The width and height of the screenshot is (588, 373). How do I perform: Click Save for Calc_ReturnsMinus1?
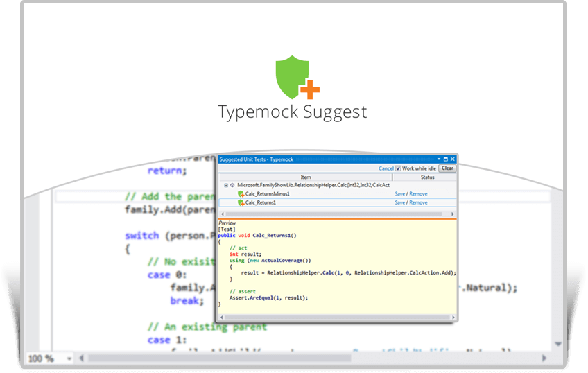(x=399, y=194)
